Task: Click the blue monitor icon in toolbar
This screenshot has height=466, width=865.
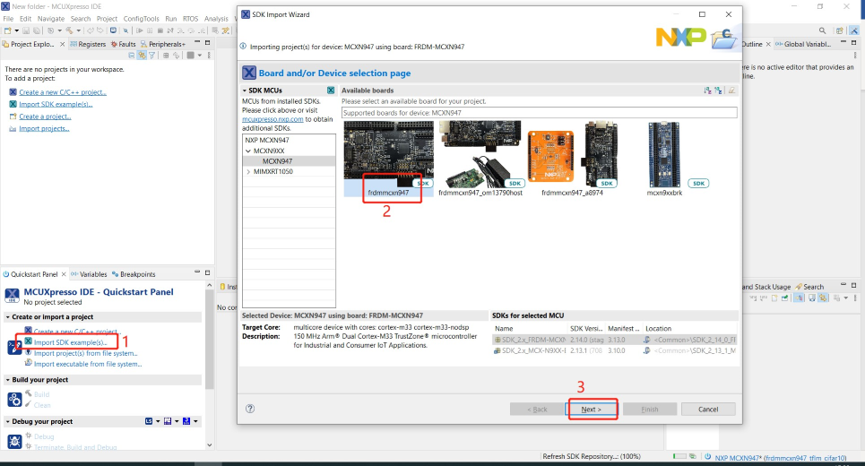Action: tap(113, 30)
